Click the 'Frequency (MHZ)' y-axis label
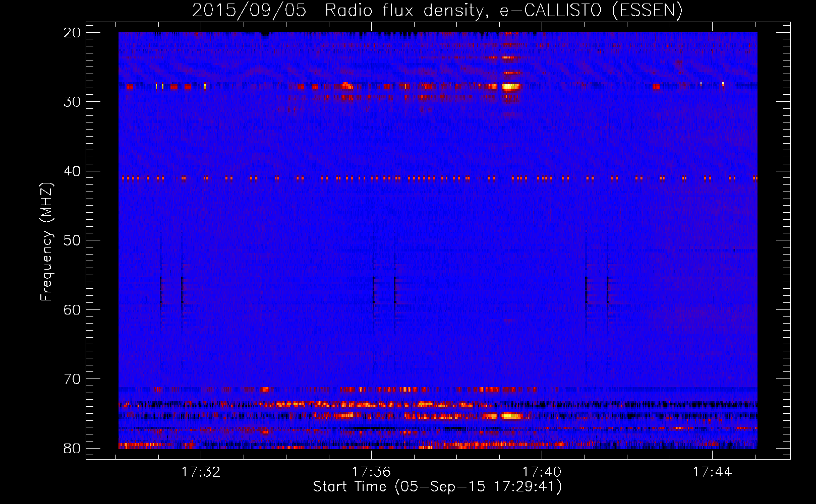The height and width of the screenshot is (504, 816). [x=46, y=242]
